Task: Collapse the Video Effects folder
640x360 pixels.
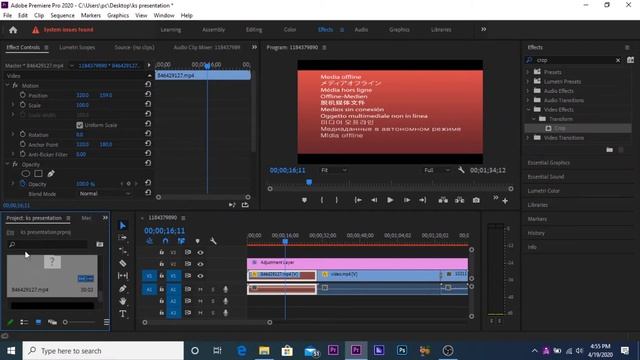Action: [528, 109]
